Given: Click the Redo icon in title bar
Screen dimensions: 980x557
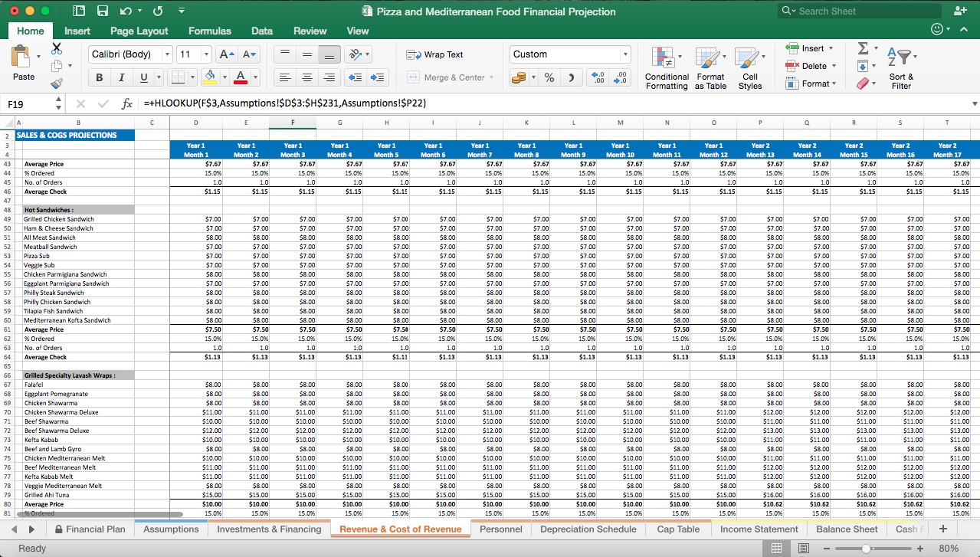Looking at the screenshot, I should pos(158,11).
